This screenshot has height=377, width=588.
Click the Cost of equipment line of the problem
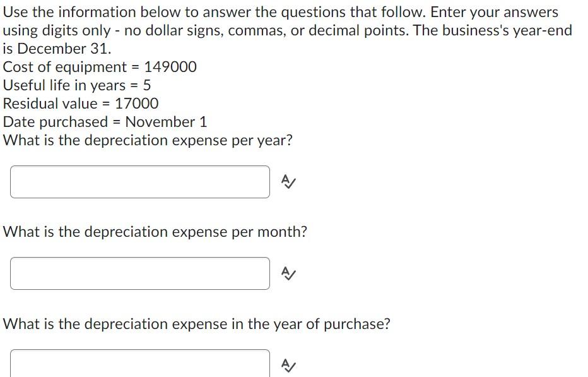100,66
